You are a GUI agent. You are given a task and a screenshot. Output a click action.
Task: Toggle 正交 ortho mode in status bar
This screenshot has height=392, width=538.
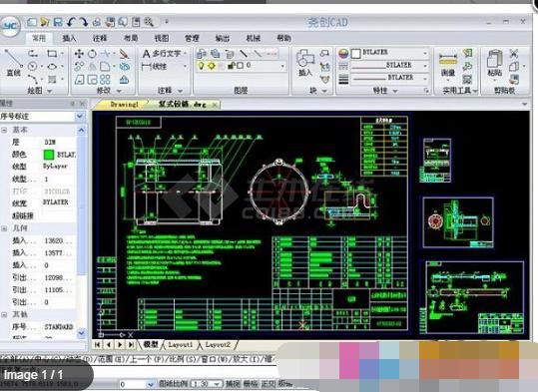pyautogui.click(x=269, y=384)
